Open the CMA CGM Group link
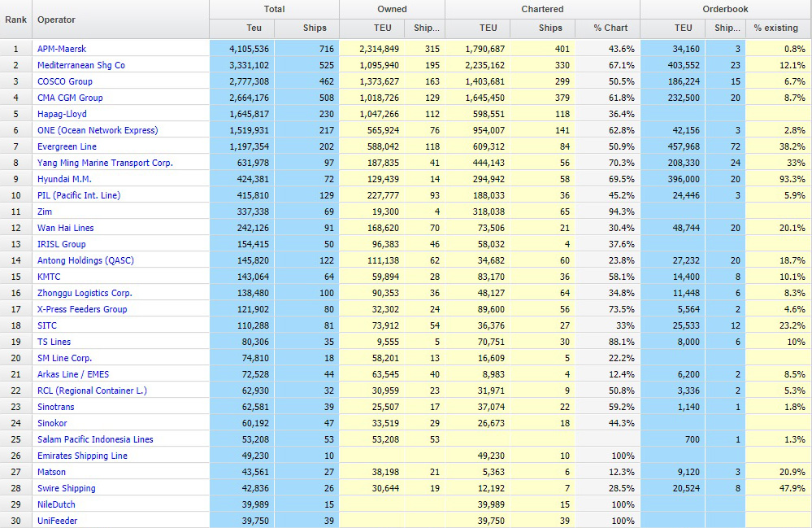The height and width of the screenshot is (528, 812). click(70, 98)
